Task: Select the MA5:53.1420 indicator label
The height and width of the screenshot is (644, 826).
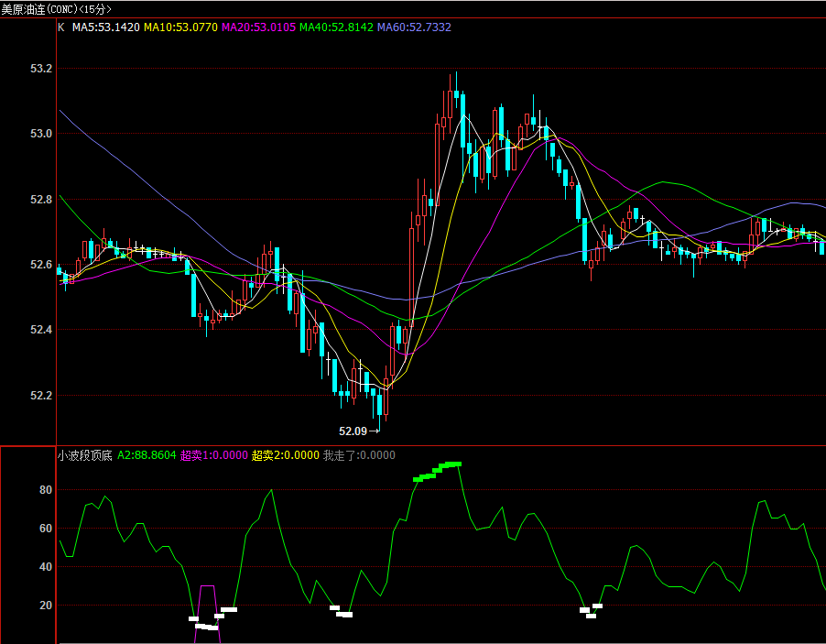Action: 106,27
